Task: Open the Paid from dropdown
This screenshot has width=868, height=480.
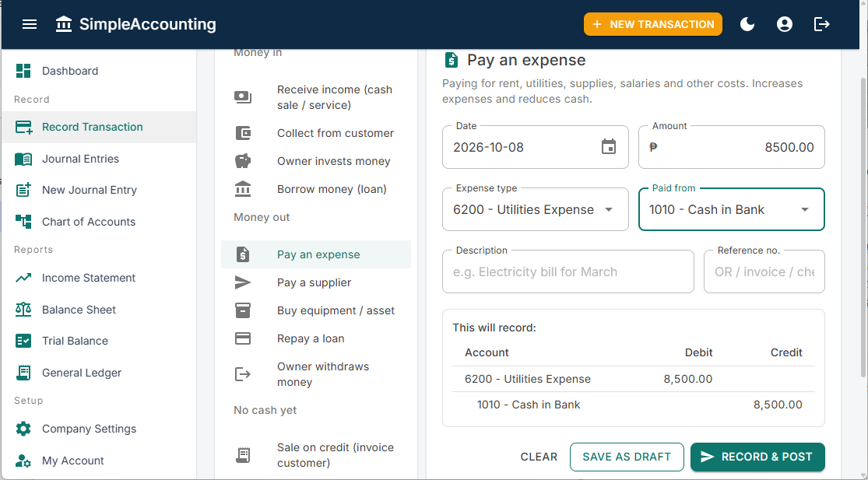Action: 731,209
